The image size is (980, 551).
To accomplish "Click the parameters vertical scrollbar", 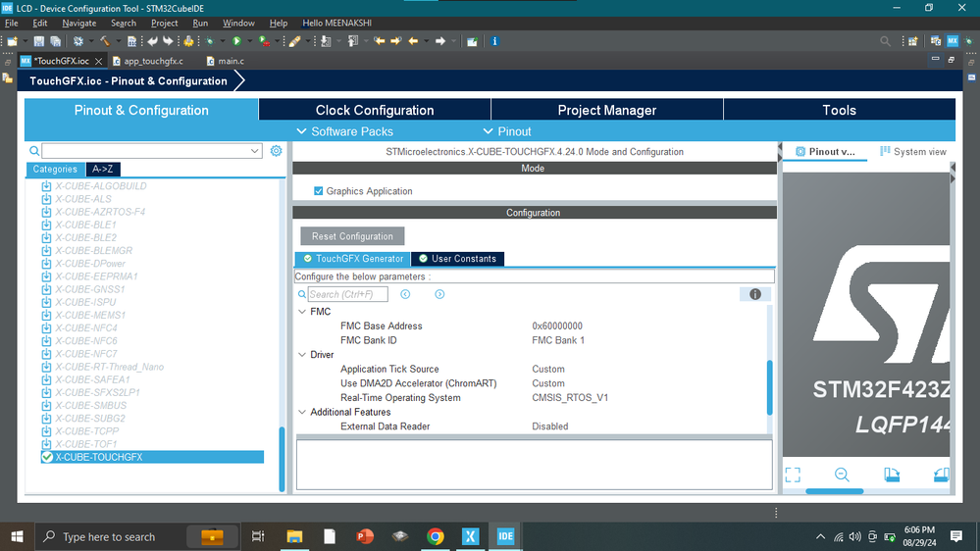I will tap(769, 387).
